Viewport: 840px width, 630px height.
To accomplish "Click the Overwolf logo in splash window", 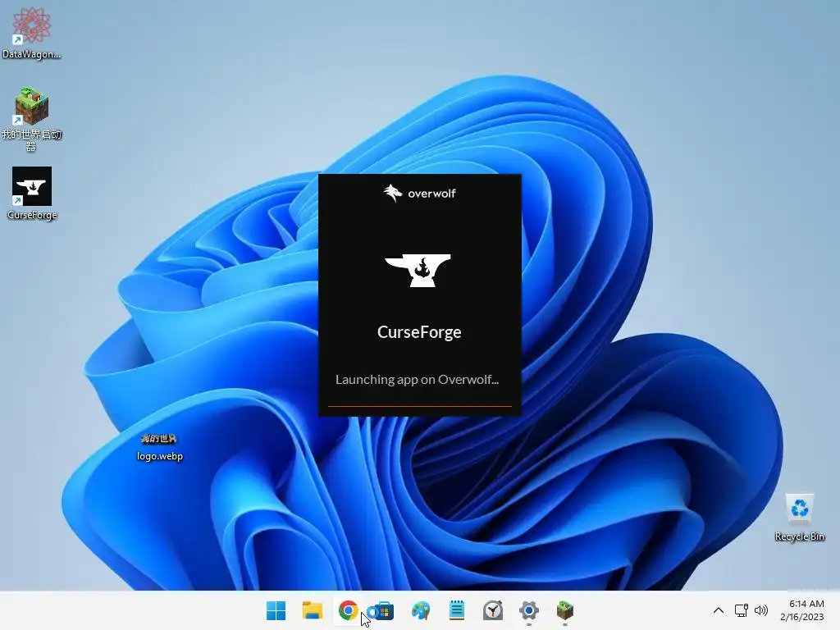I will click(x=419, y=194).
